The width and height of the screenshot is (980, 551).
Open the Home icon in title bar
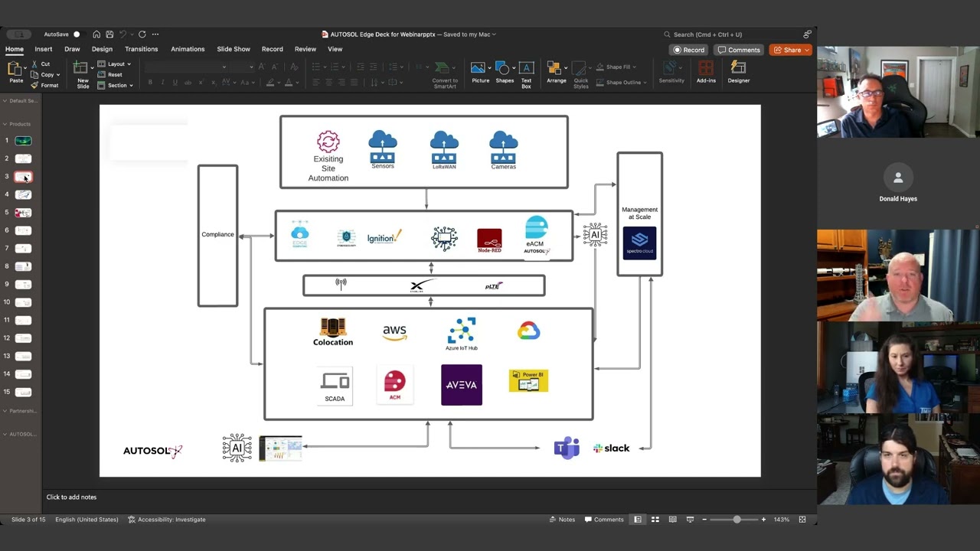96,34
